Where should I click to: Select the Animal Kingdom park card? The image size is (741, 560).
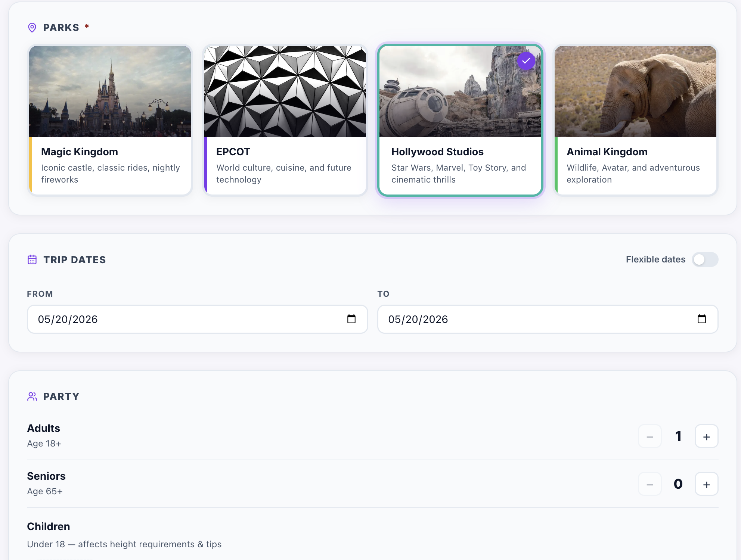pyautogui.click(x=635, y=120)
